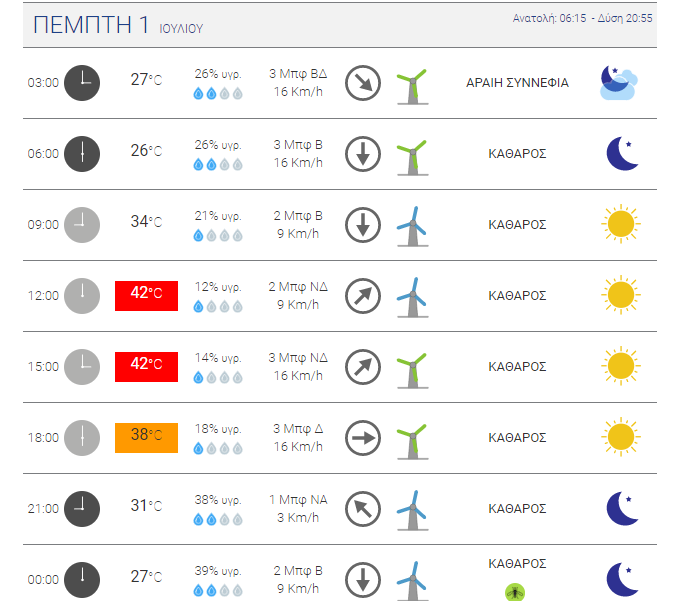Image resolution: width=681 pixels, height=601 pixels.
Task: Click the orange 38°C temperature box
Action: pos(146,438)
